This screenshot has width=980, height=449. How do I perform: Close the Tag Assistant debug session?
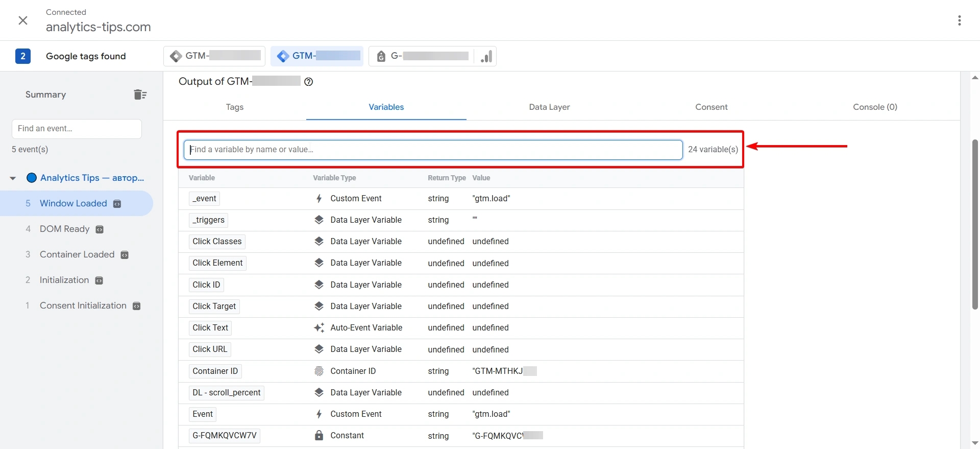23,20
